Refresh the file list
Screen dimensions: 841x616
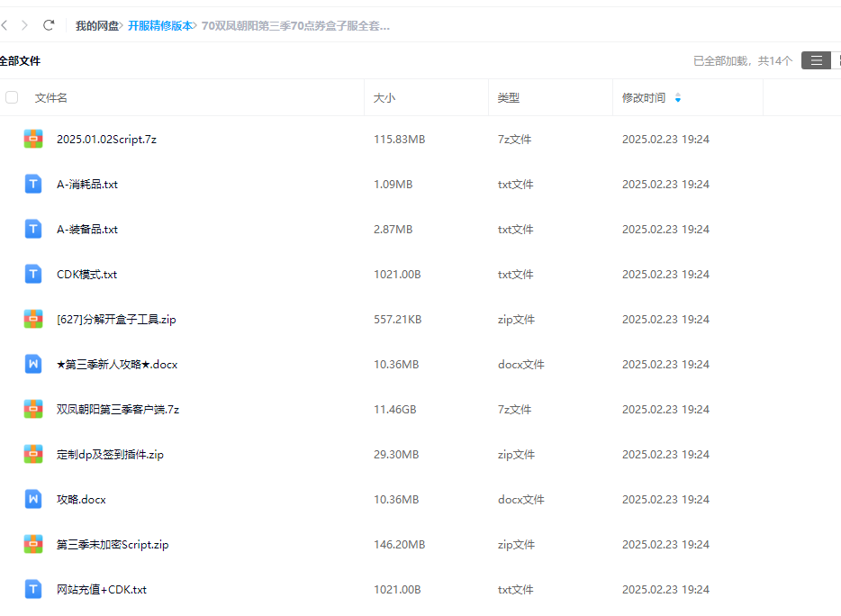[49, 25]
